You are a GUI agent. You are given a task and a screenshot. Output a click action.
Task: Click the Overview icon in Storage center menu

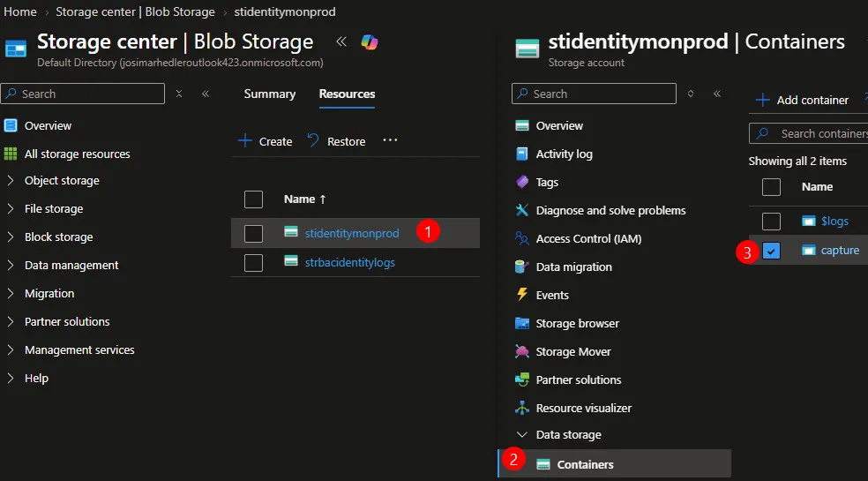coord(11,125)
